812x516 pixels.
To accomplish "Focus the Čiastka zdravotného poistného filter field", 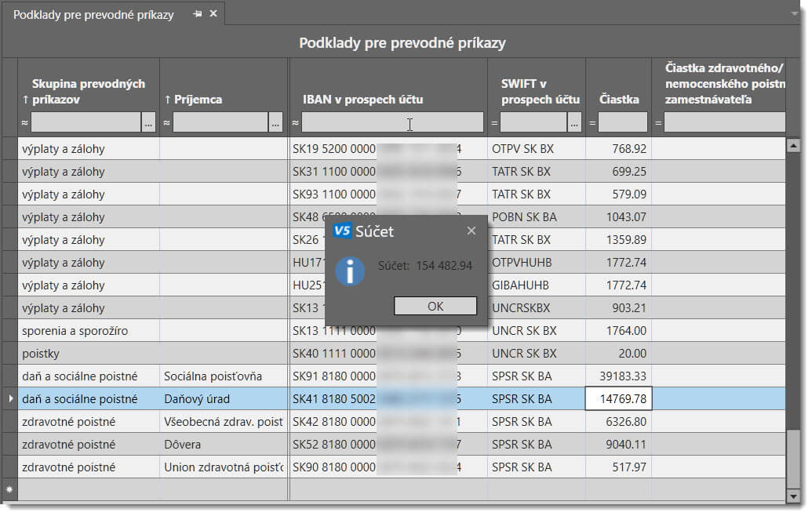I will [x=724, y=123].
